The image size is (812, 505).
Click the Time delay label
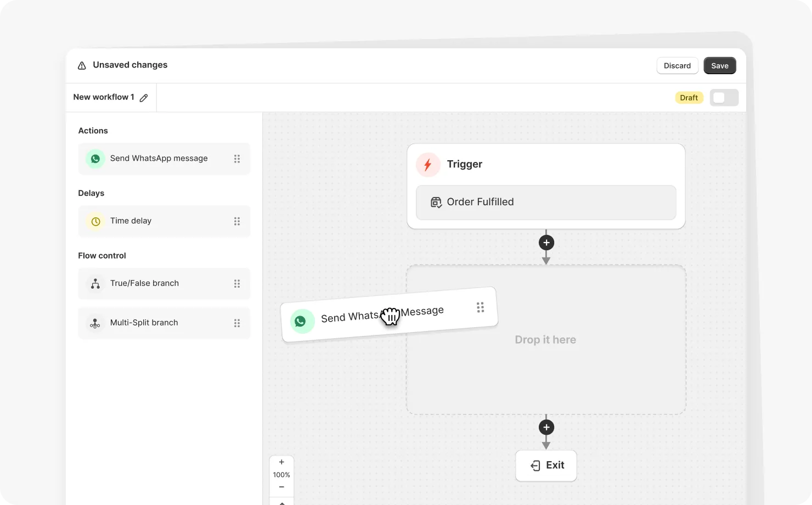(131, 221)
